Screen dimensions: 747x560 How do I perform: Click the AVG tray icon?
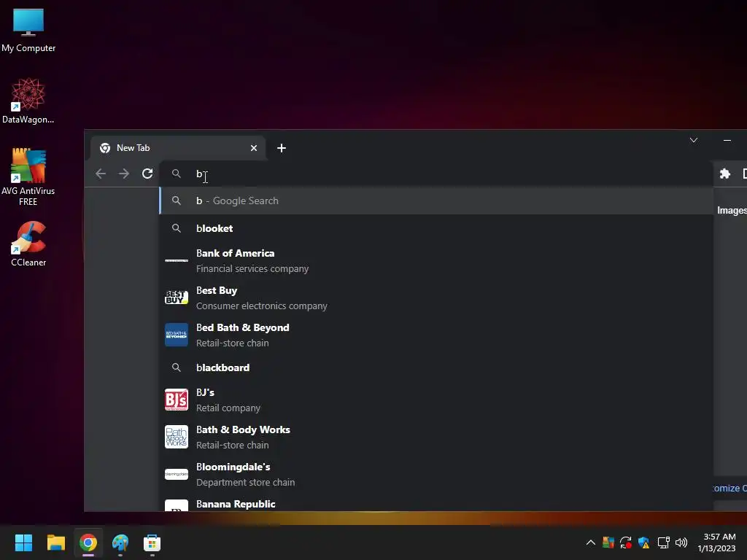608,542
